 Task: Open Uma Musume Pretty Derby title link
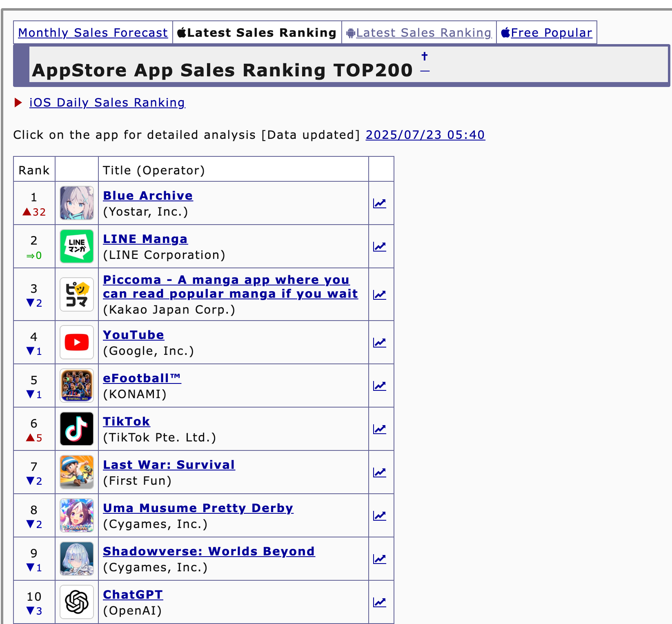[x=198, y=508]
